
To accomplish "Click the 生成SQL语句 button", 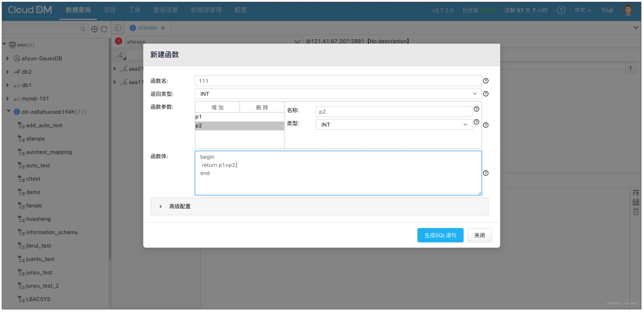I will pos(440,235).
